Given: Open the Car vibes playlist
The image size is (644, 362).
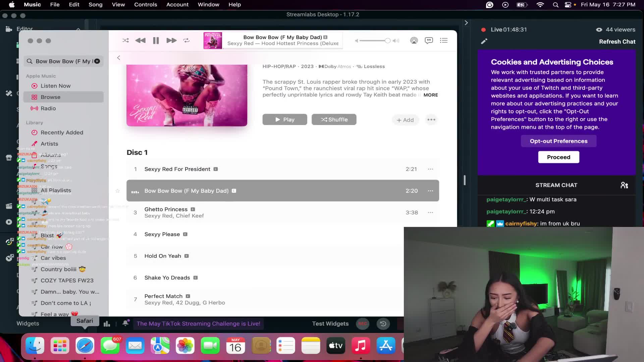Looking at the screenshot, I should (x=63, y=258).
